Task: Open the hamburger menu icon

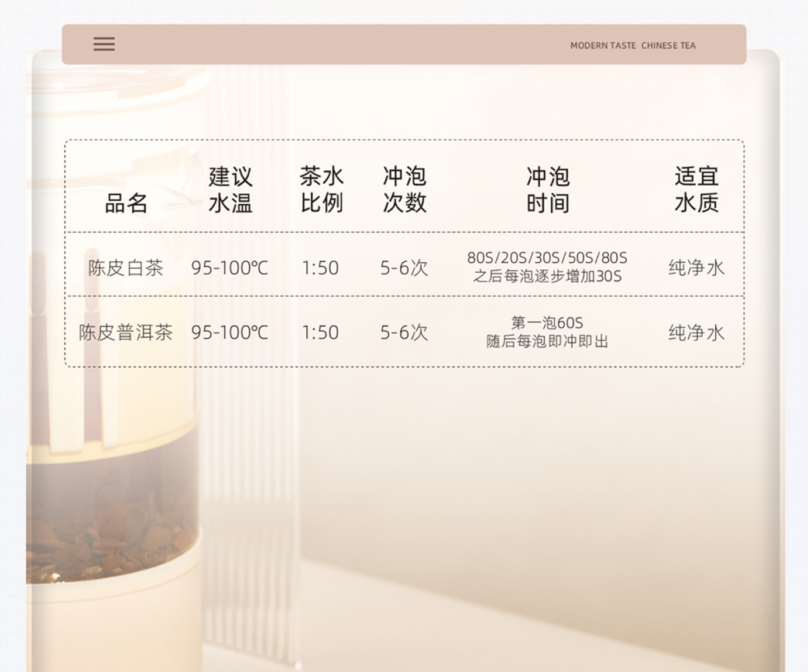Action: point(104,44)
